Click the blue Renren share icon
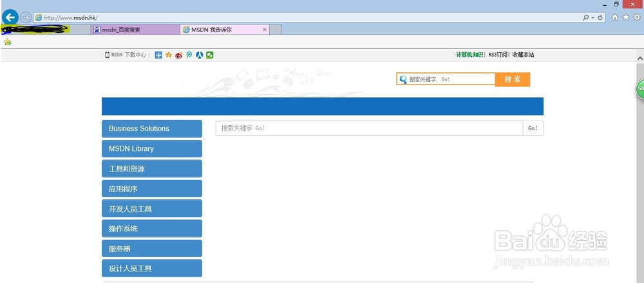The height and width of the screenshot is (283, 644). point(199,55)
